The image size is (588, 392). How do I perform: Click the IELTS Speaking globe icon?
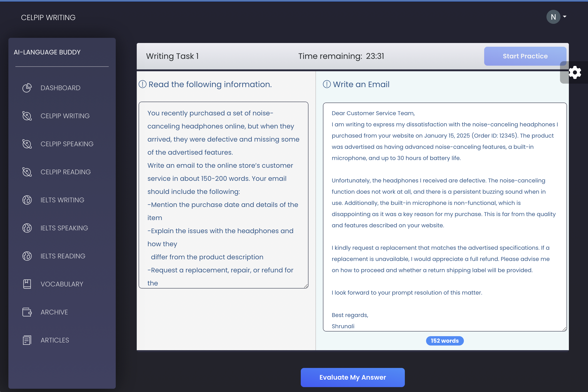coord(27,228)
